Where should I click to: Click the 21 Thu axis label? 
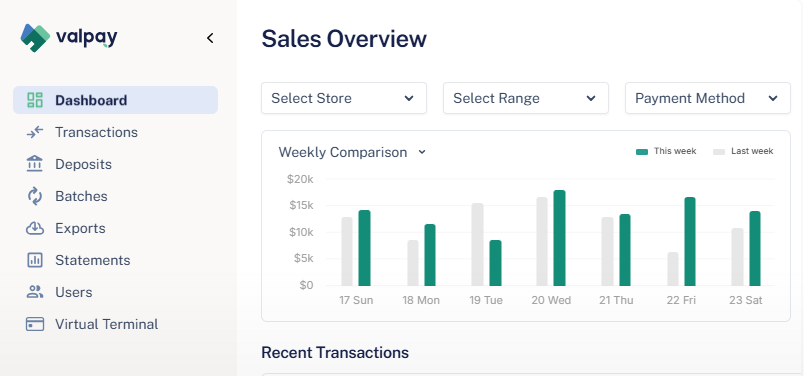click(616, 300)
